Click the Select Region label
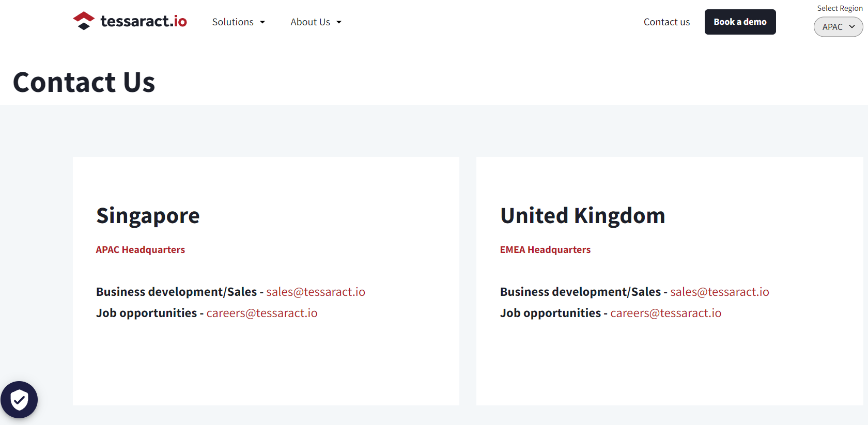Image resolution: width=868 pixels, height=425 pixels. (x=840, y=8)
